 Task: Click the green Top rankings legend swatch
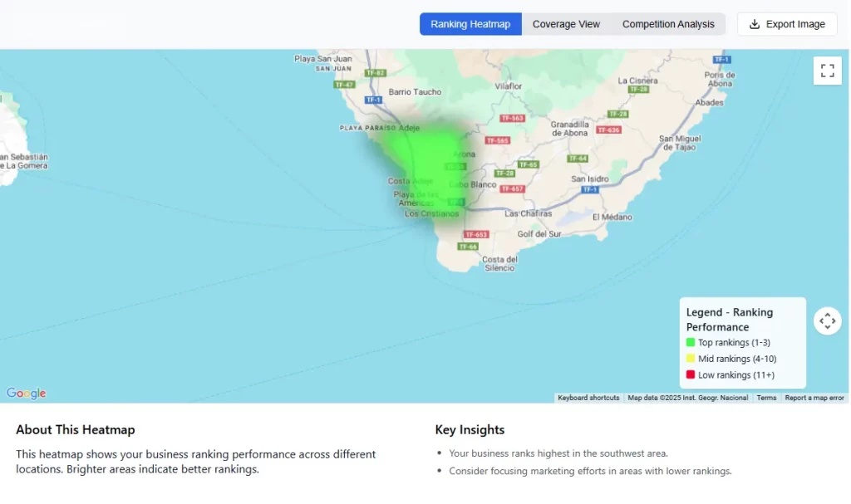tap(691, 342)
